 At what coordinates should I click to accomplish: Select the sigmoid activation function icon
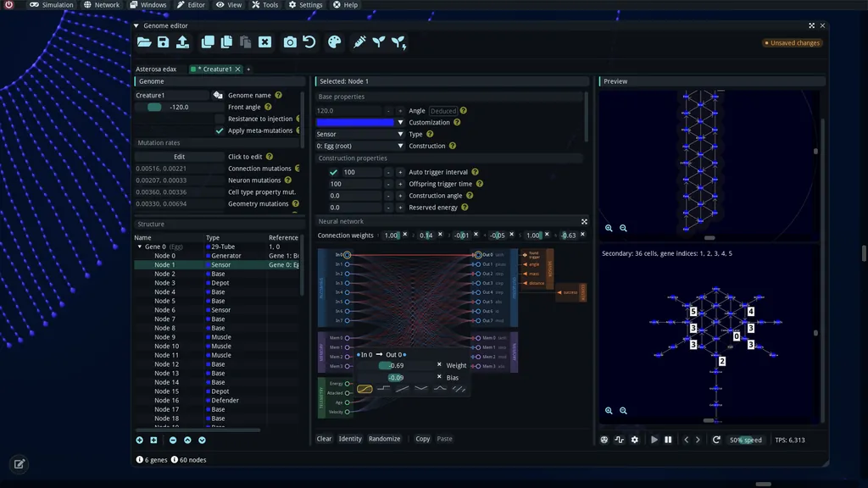(364, 389)
